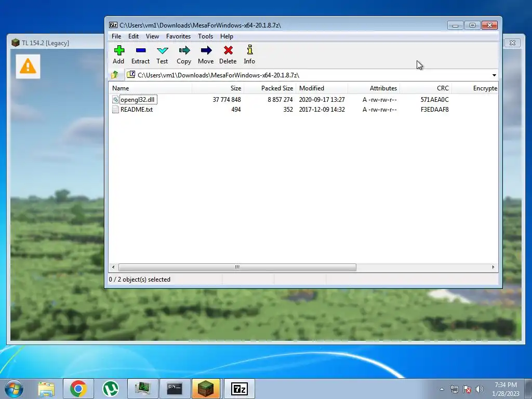Screen dimensions: 532x399
Task: Click README.txt packed size 352
Action: [288, 109]
